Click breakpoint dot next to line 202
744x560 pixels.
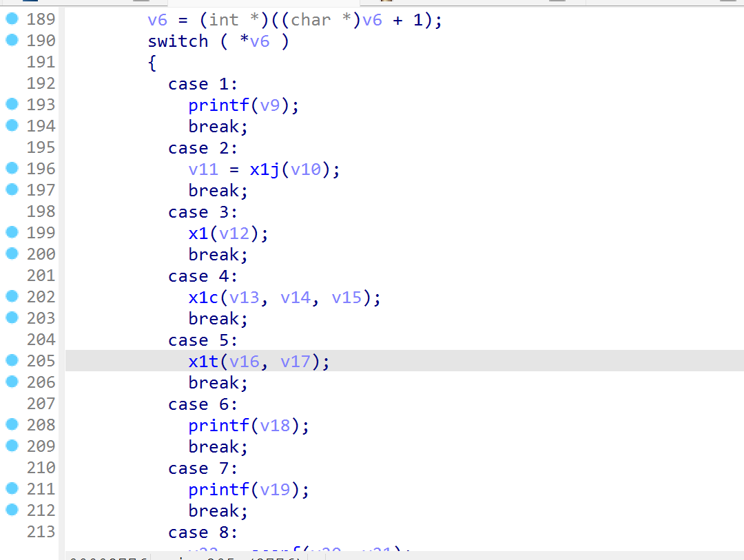point(12,297)
